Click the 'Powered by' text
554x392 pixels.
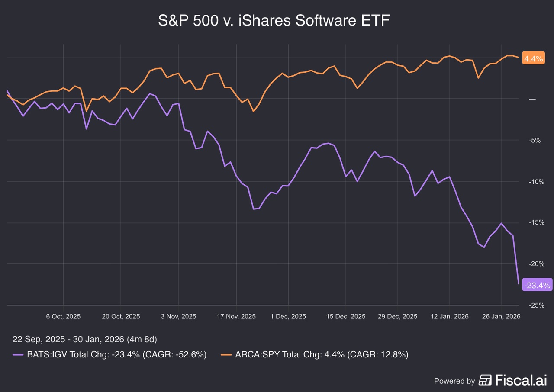click(454, 381)
